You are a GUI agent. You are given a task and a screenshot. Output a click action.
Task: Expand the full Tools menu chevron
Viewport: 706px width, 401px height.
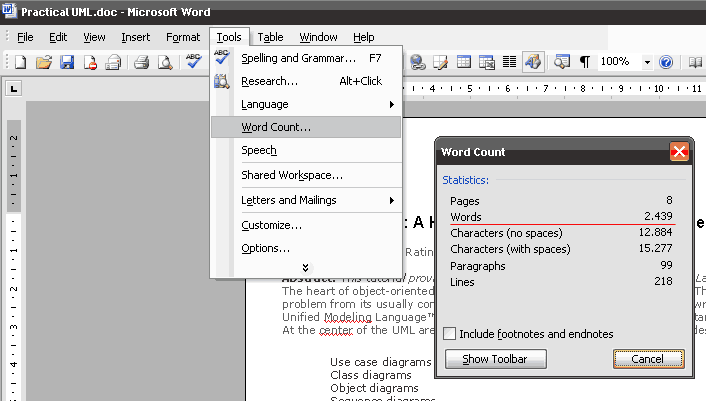pos(305,267)
